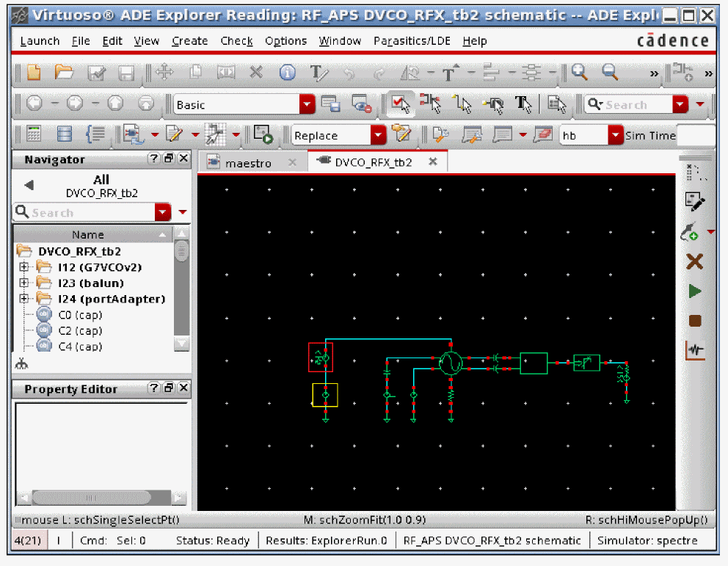Click the Create Wire Name text icon
728x566 pixels.
(x=319, y=72)
